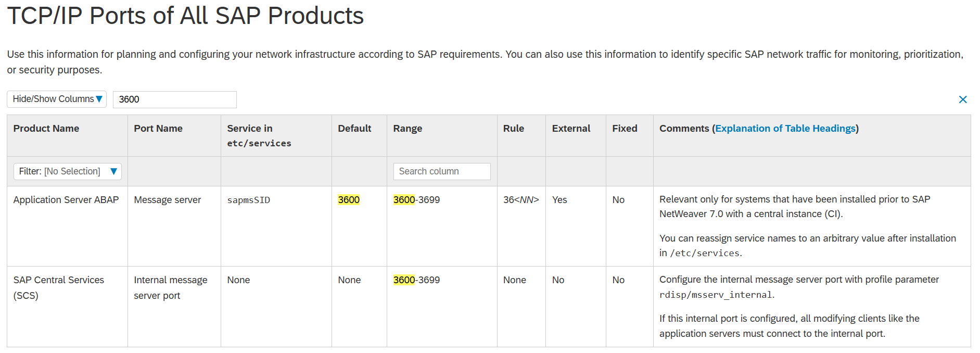Click the rdisp/msserv_internal parameter text
This screenshot has height=353, width=980.
(716, 295)
